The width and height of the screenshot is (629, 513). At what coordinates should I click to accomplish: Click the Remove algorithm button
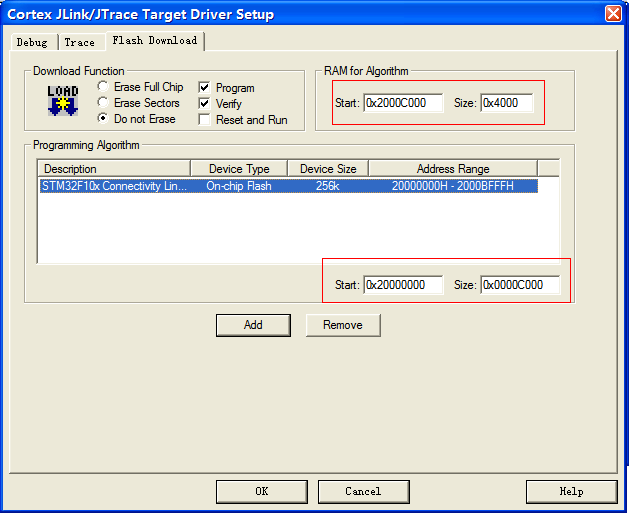tap(343, 325)
